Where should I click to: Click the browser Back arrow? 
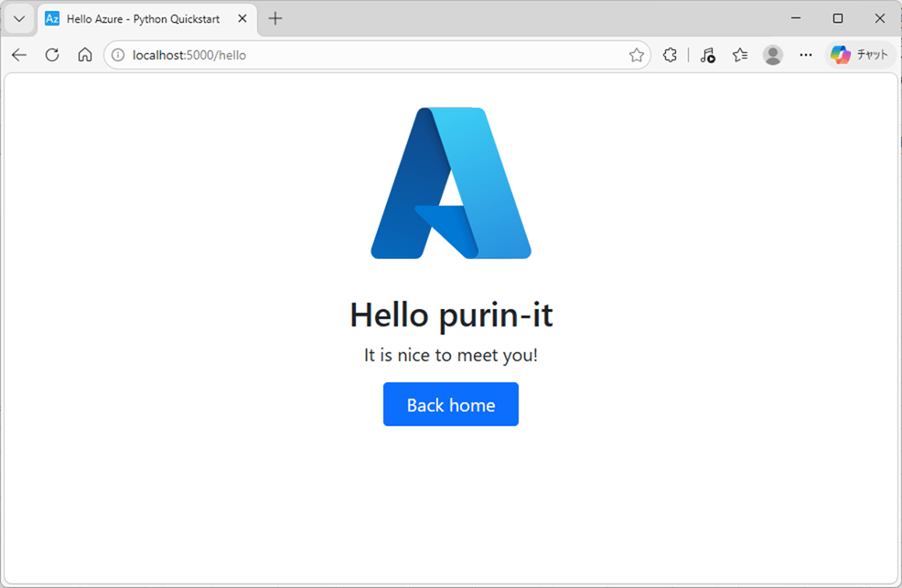coord(19,55)
